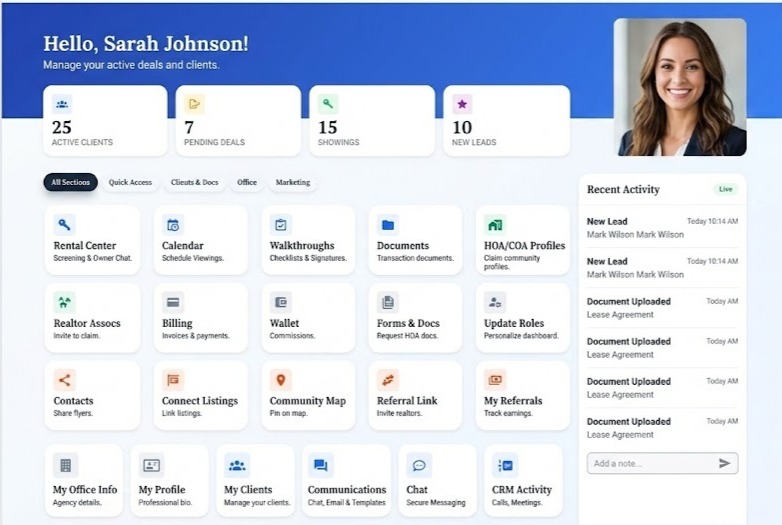Open the Pending Deals stat card

[238, 121]
